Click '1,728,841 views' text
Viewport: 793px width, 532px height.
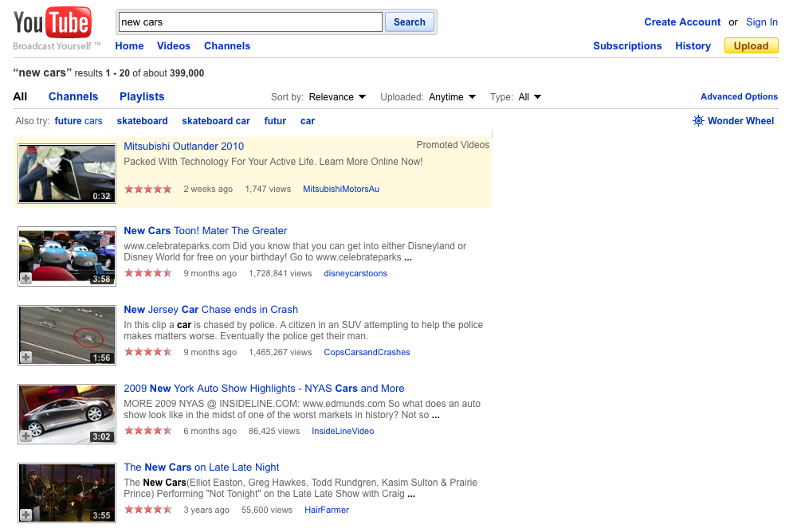(x=281, y=273)
